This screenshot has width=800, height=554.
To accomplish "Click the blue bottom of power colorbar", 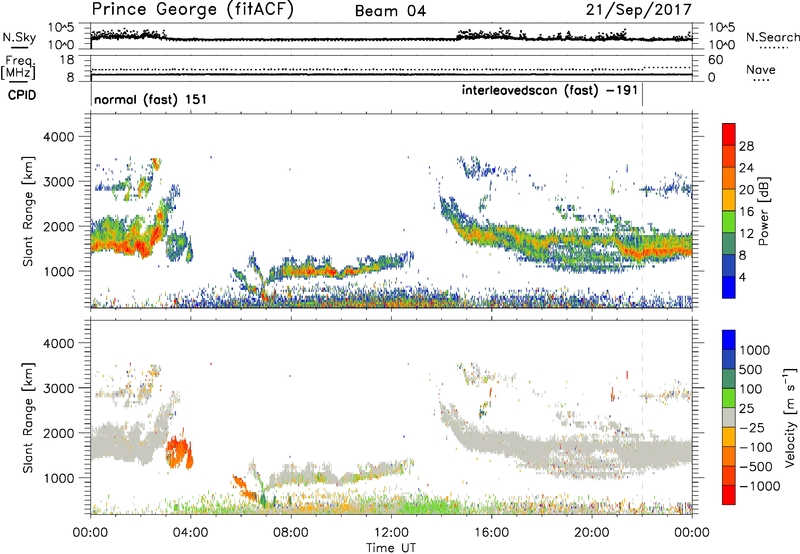I will click(x=729, y=287).
